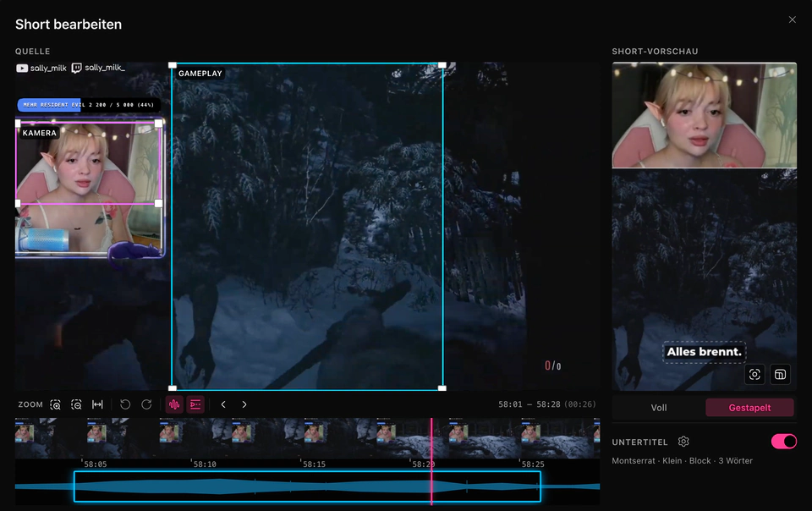Image resolution: width=812 pixels, height=511 pixels.
Task: Select the Gestapelt layout
Action: (750, 408)
